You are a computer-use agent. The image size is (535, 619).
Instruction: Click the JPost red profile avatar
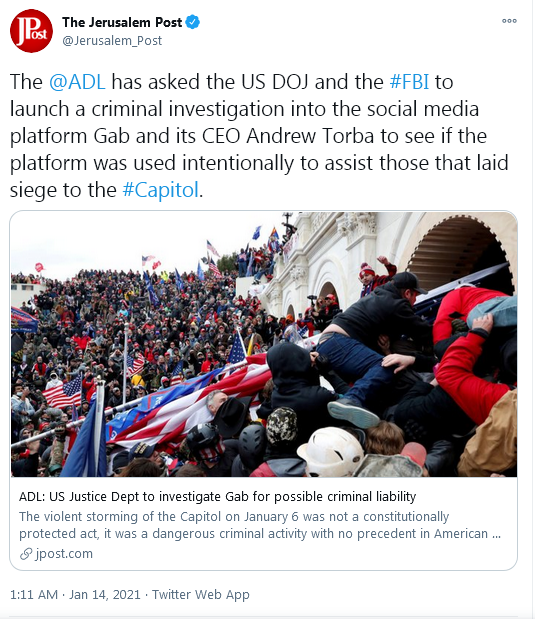(31, 31)
